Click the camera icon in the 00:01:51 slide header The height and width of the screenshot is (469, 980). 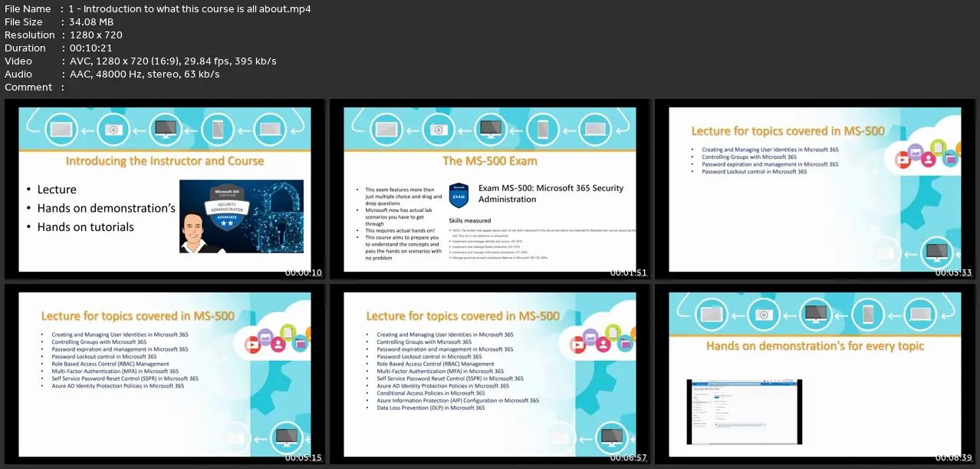[439, 129]
